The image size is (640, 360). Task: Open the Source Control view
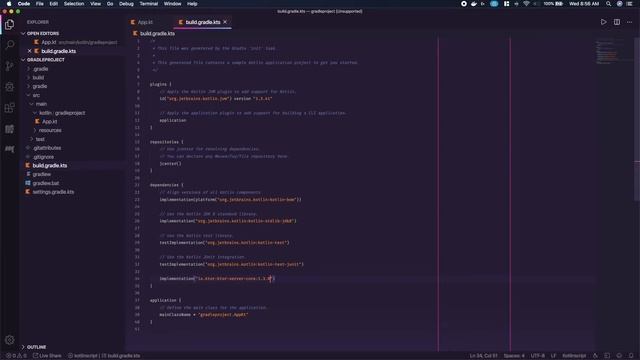point(9,66)
